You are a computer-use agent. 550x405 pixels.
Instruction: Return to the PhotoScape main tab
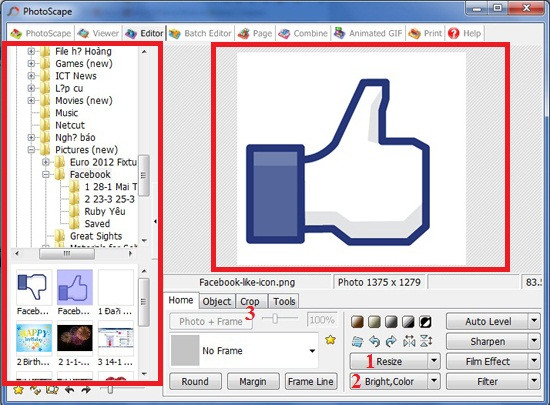[41, 33]
